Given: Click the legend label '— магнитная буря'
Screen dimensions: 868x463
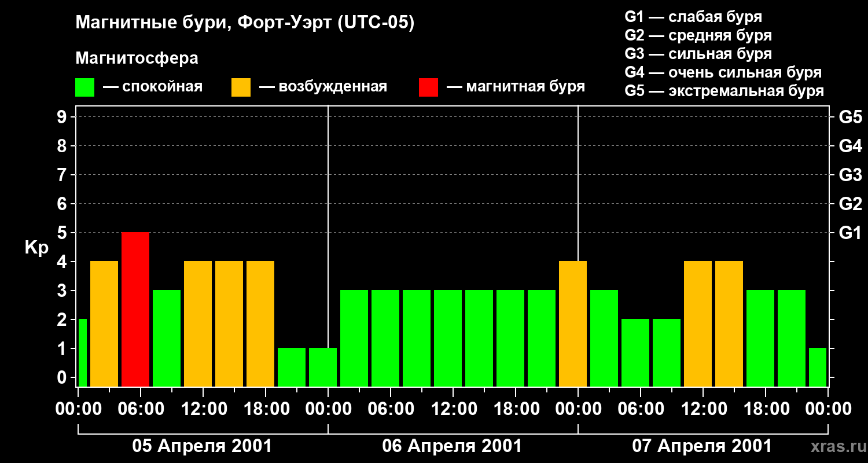Looking at the screenshot, I should [x=516, y=87].
